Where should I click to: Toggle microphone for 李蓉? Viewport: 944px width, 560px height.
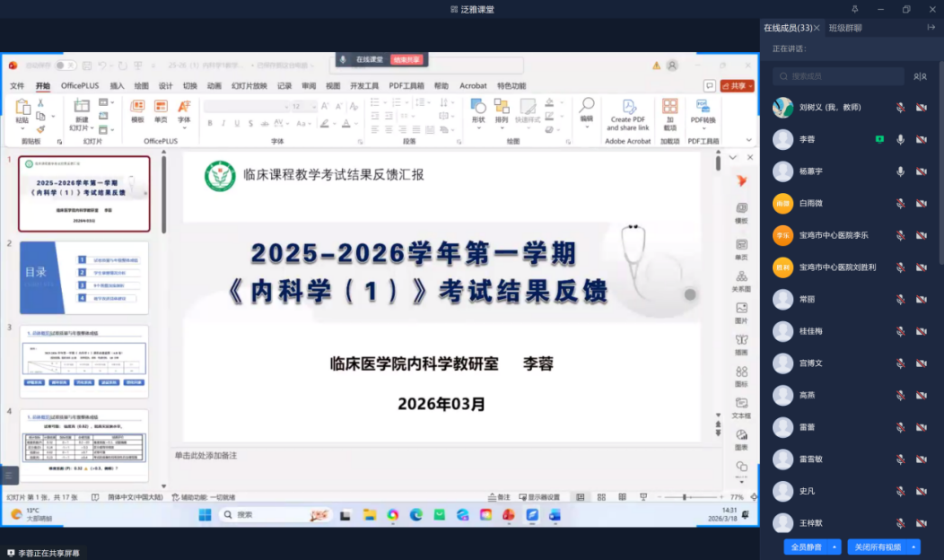(x=900, y=140)
